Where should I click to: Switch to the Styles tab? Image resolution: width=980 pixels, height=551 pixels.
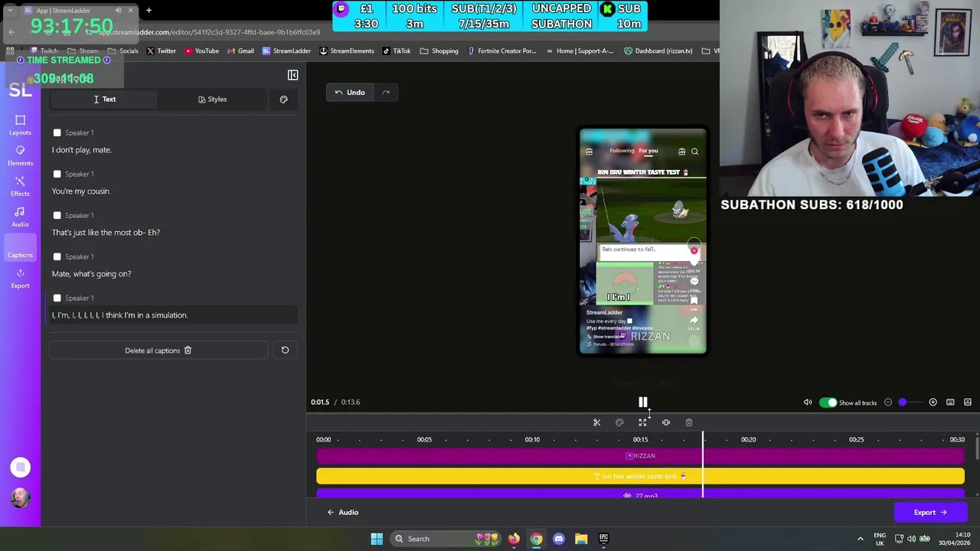pos(212,99)
